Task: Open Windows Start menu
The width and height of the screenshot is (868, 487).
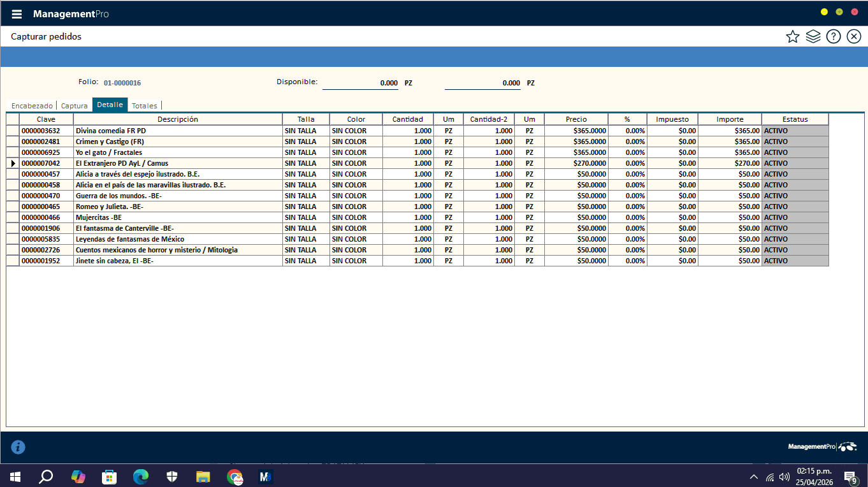Action: coord(15,476)
